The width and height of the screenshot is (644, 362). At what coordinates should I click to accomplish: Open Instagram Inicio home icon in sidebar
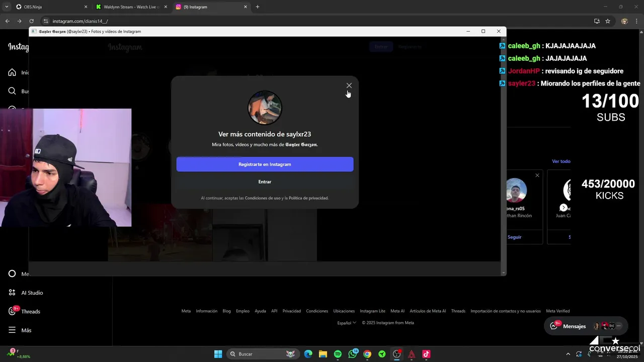[x=12, y=72]
